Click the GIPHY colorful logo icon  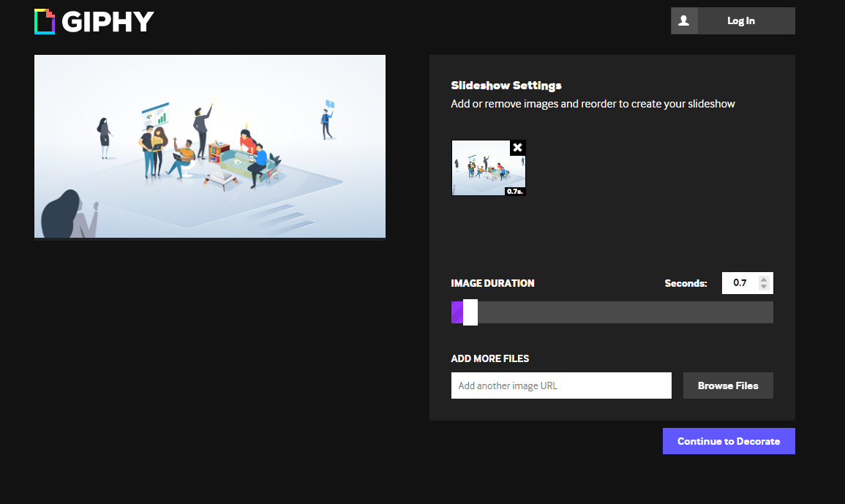(x=45, y=21)
